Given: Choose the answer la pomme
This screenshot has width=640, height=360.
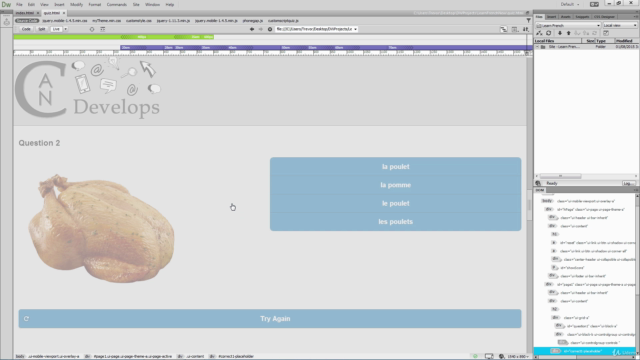Looking at the screenshot, I should 396,185.
